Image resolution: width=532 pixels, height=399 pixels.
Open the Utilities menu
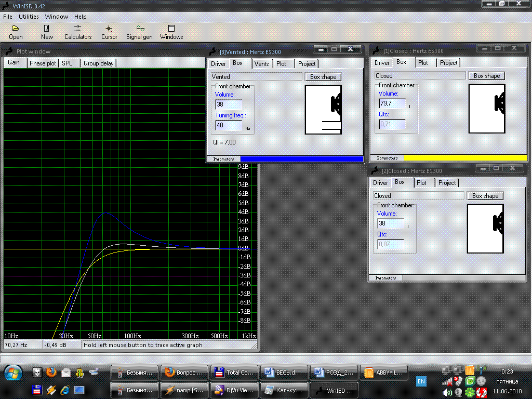pyautogui.click(x=29, y=17)
